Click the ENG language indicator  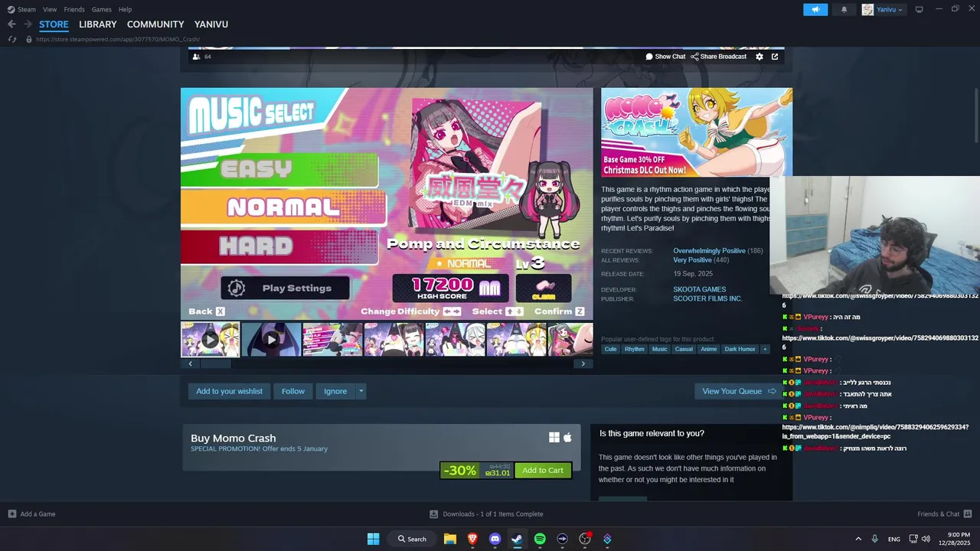(894, 540)
